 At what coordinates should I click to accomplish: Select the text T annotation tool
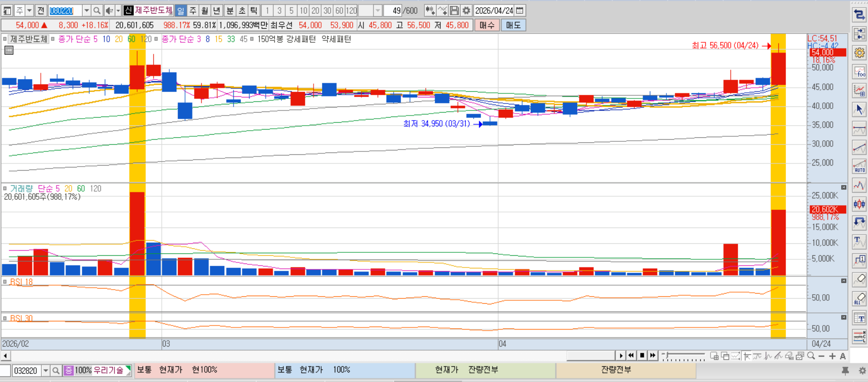point(859,242)
